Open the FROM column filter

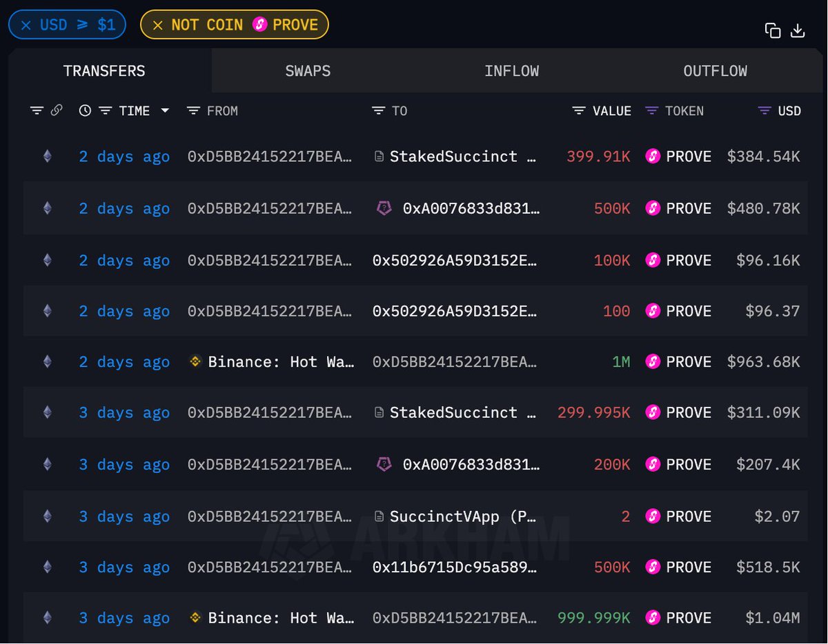[194, 110]
